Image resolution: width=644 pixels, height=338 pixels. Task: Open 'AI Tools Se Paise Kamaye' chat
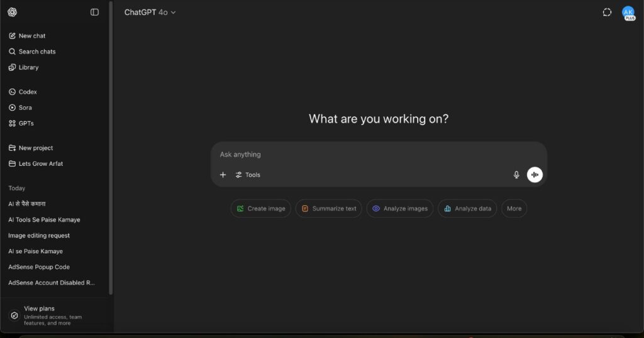click(45, 220)
